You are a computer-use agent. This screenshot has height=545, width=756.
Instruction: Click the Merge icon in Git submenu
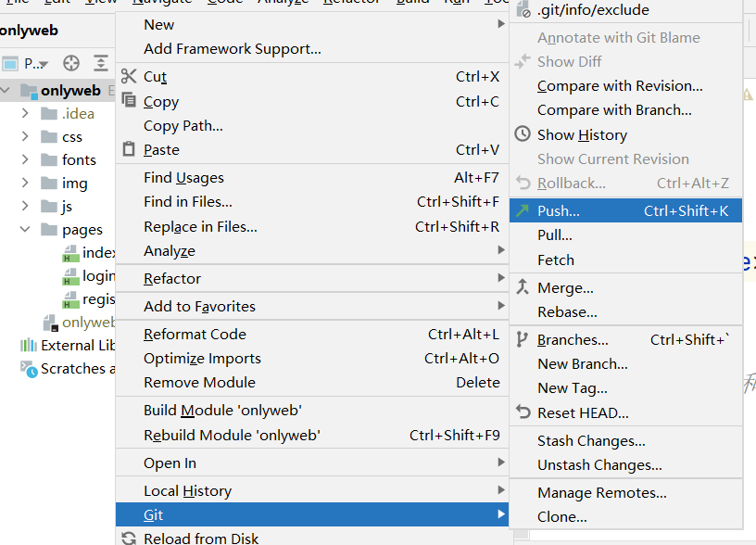523,287
